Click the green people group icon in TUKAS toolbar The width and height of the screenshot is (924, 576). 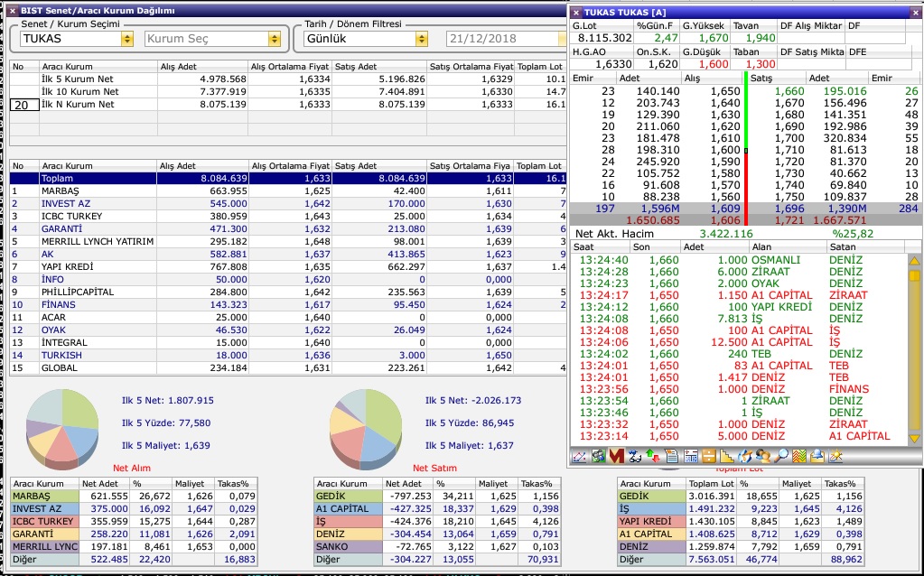pos(598,456)
